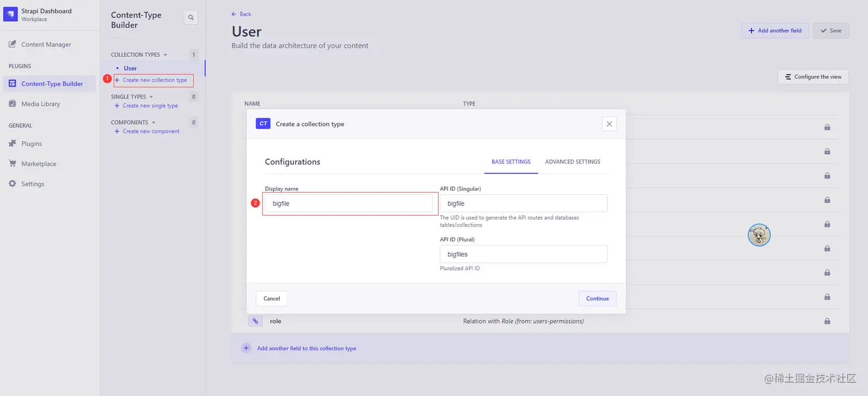
Task: Click the Plugins puzzle icon
Action: [12, 144]
